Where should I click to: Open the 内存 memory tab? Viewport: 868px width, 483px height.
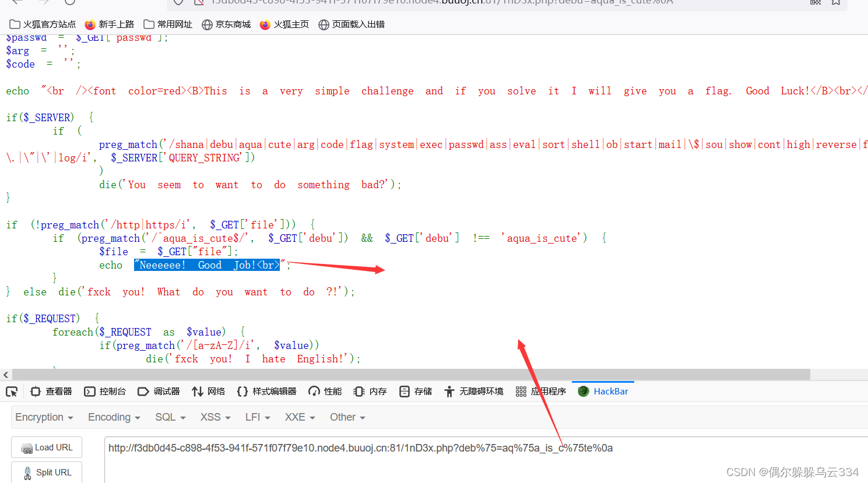click(x=370, y=392)
